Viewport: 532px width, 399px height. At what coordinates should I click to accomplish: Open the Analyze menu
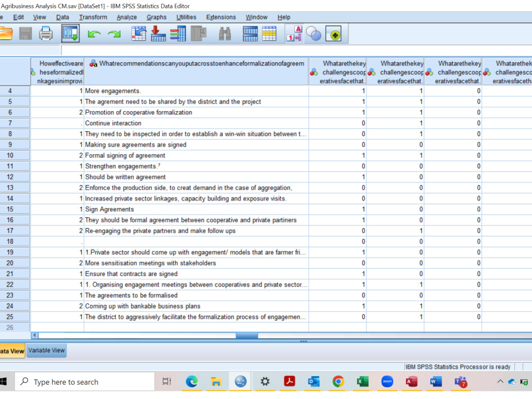[x=127, y=17]
